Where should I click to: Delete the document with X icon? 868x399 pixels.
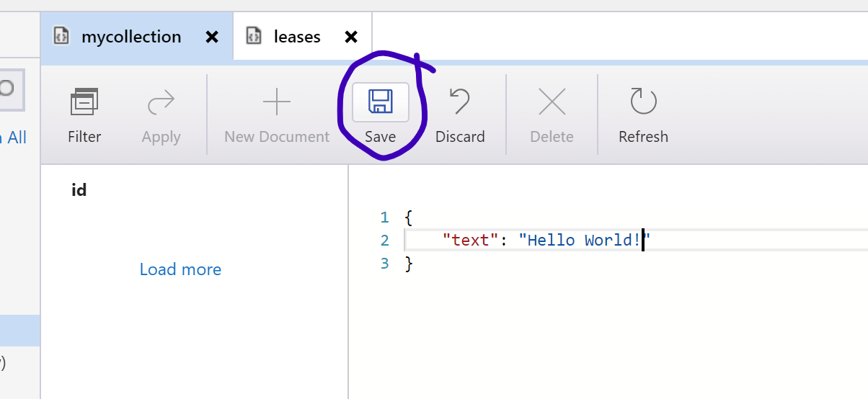[552, 103]
